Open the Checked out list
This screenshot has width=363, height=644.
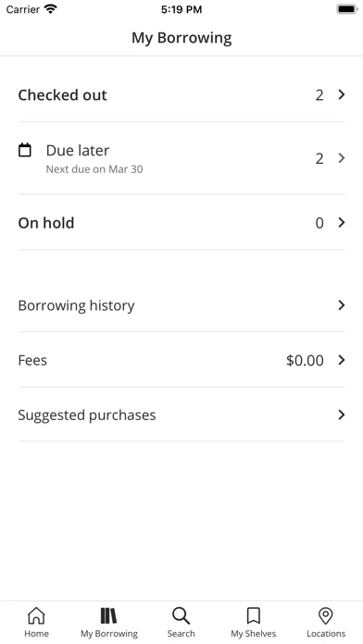point(181,95)
